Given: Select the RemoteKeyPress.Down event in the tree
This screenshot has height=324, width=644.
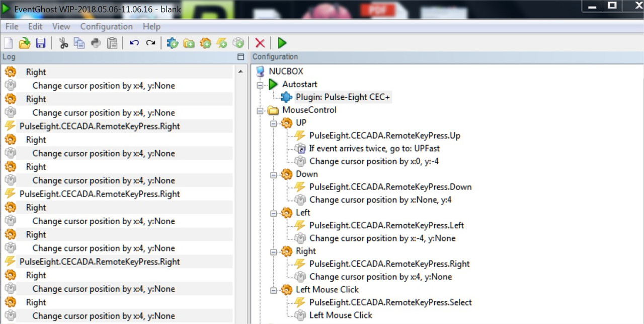Looking at the screenshot, I should 390,187.
